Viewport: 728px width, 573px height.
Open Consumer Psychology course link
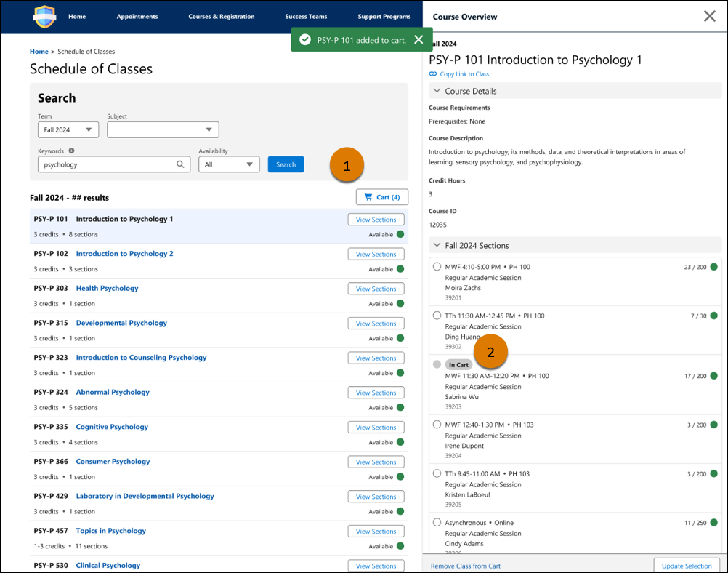coord(113,461)
